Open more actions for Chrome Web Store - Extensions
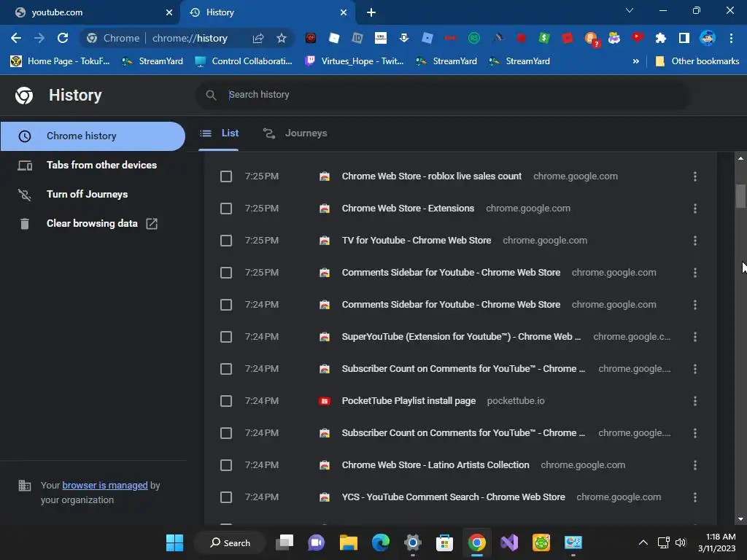Image resolution: width=747 pixels, height=560 pixels. point(695,209)
